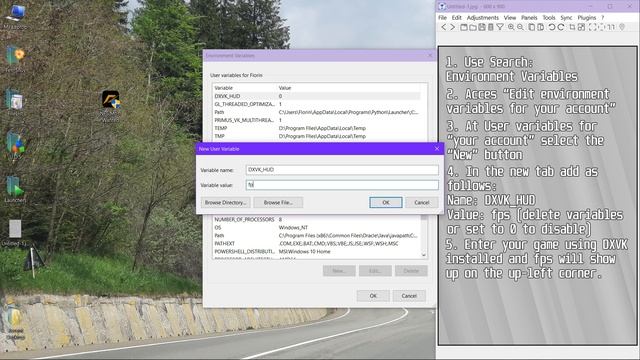Go to next image in viewer toolbar
Screen dimensions: 640x360
click(453, 27)
